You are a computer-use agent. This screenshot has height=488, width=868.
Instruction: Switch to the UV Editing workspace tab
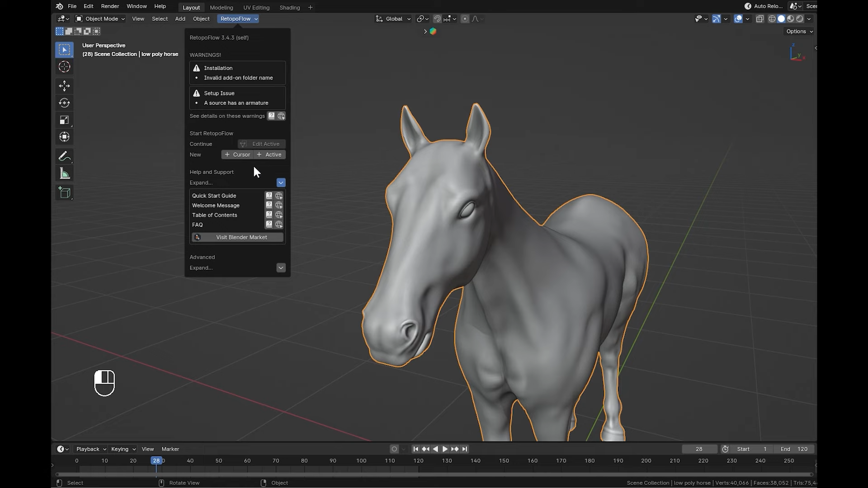click(256, 7)
